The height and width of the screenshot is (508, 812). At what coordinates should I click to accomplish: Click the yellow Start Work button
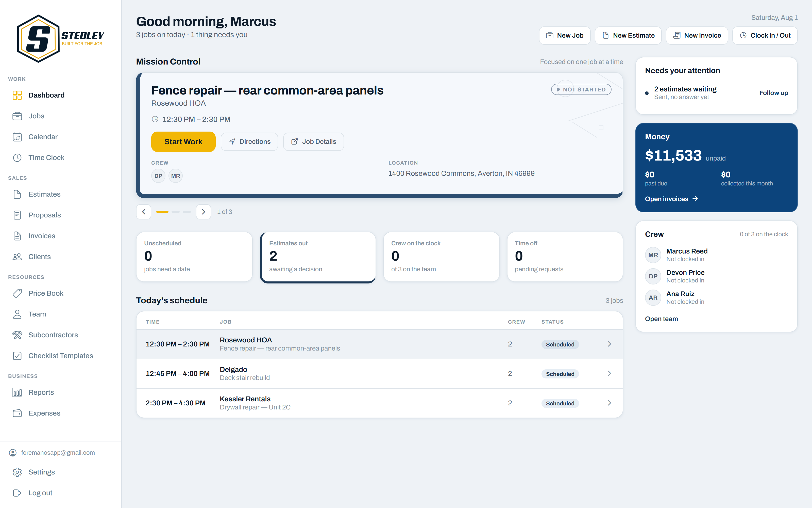[x=183, y=141]
